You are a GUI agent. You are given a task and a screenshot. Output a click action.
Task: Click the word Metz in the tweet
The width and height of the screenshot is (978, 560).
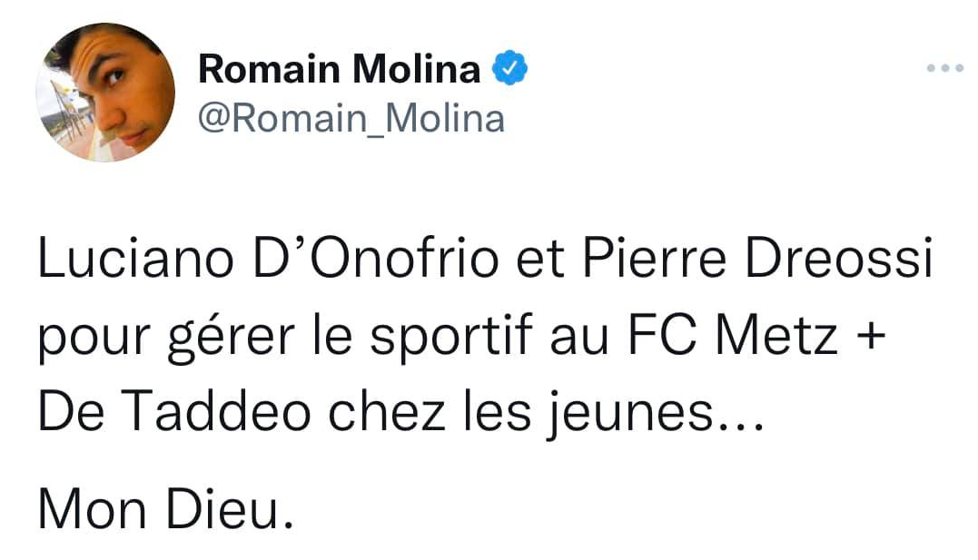pos(777,336)
